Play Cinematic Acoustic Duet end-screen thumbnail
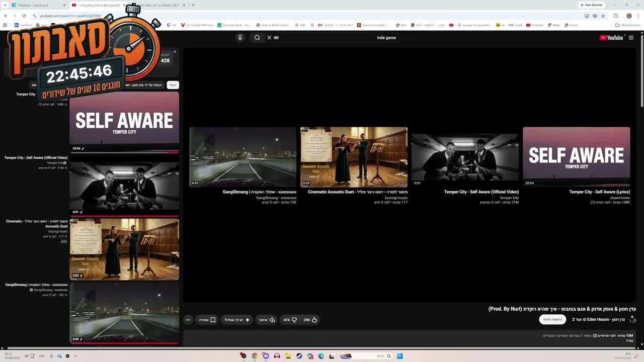 click(x=354, y=157)
